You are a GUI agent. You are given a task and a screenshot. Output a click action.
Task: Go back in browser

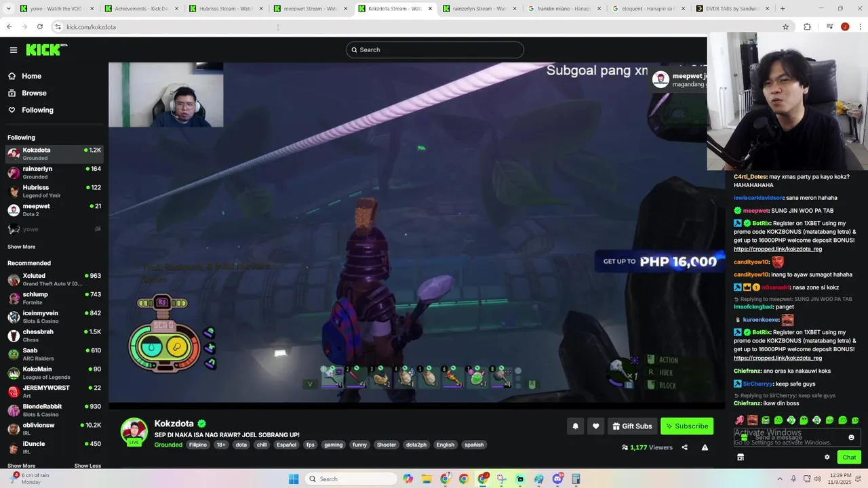click(9, 26)
